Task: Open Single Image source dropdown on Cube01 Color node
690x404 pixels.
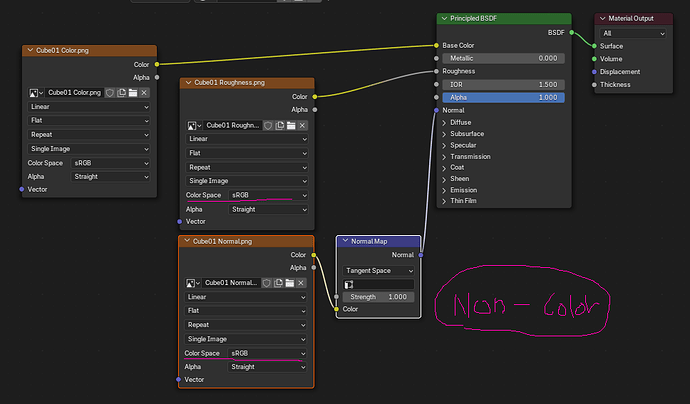Action: click(88, 149)
